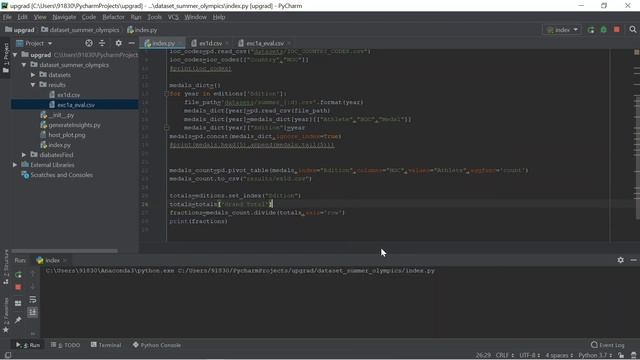Open Run panel settings gear
The height and width of the screenshot is (360, 640).
[620, 260]
